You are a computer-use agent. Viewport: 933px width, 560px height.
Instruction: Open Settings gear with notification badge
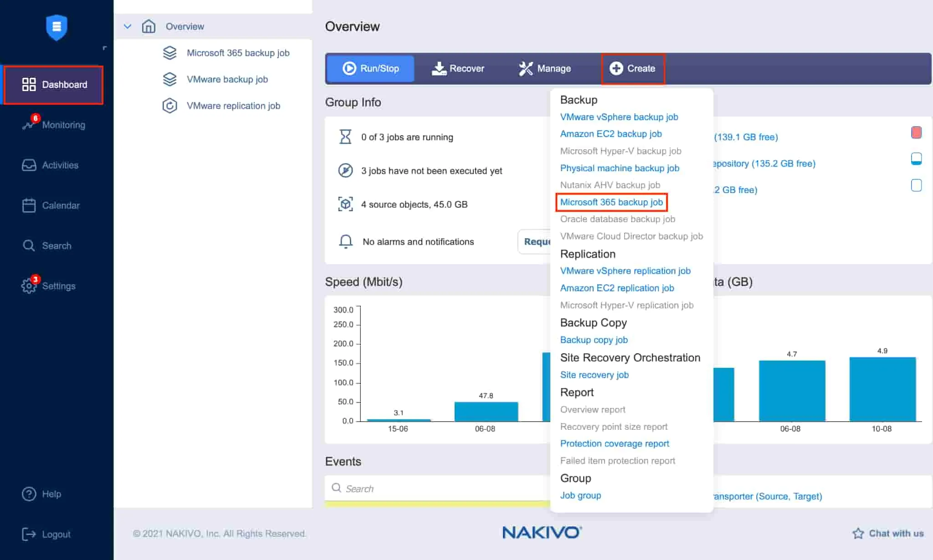pyautogui.click(x=29, y=285)
